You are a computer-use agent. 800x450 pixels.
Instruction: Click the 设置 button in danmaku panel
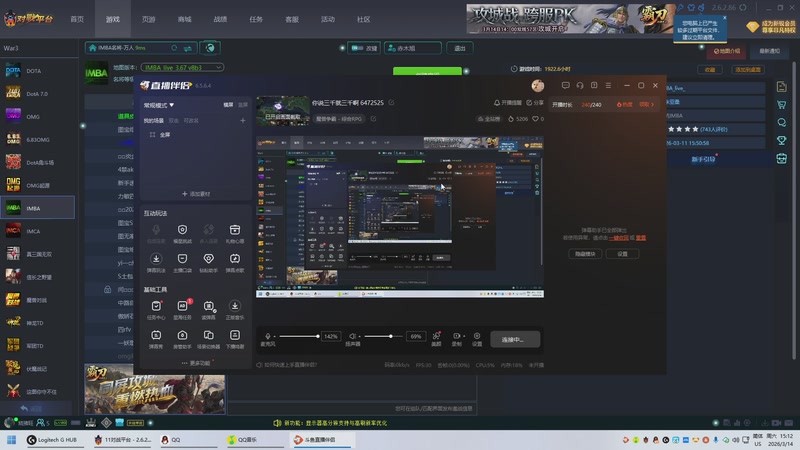622,254
